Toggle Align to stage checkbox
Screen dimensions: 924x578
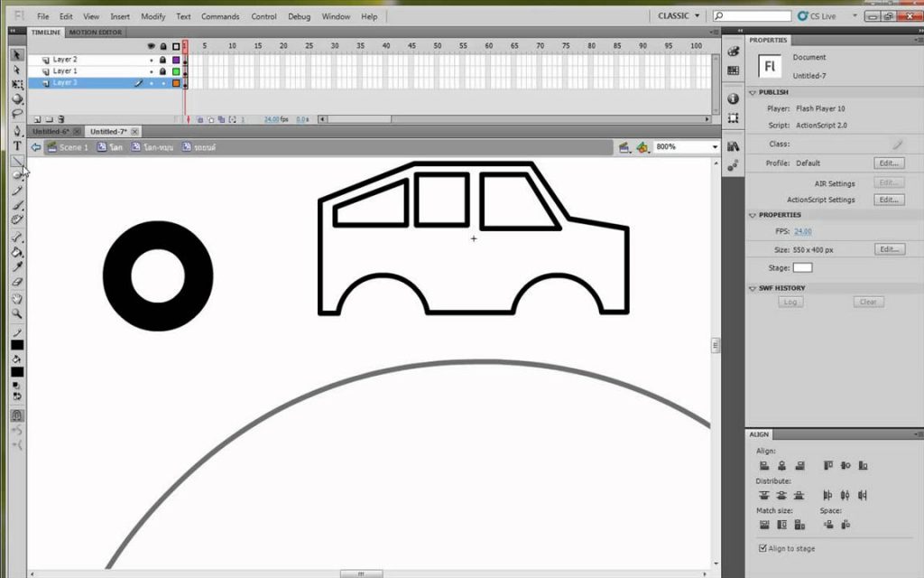point(763,548)
